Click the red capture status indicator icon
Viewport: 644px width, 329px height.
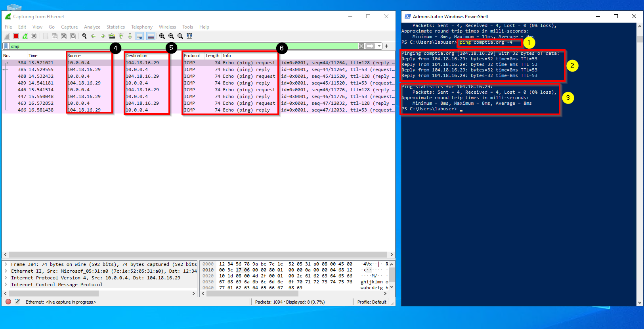point(8,302)
